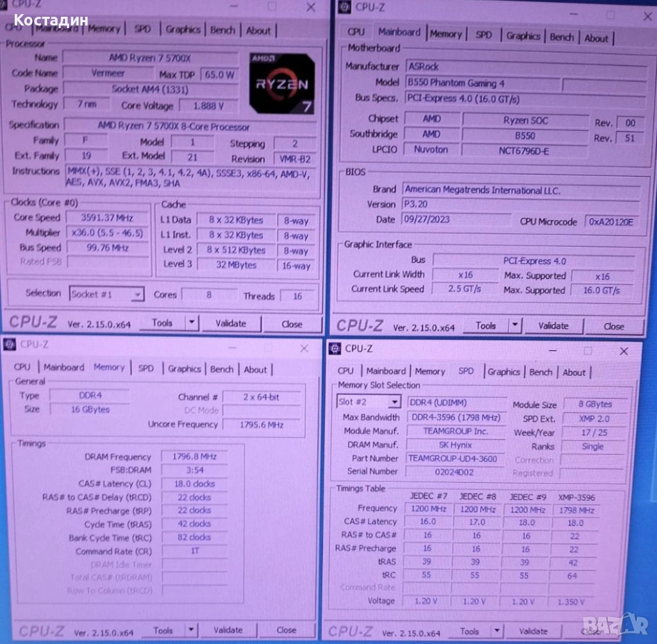
Task: Click the DRAM Frequency 1796.8 MHz value
Action: [195, 456]
